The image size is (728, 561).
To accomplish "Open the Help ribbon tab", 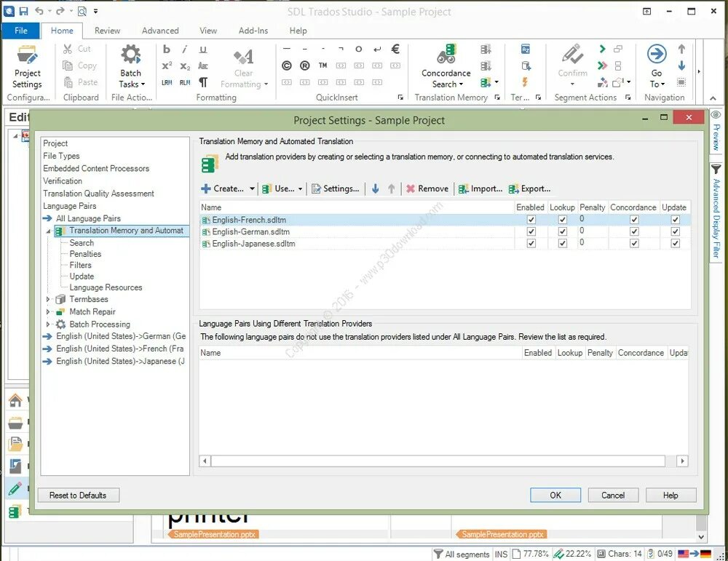I will click(x=298, y=31).
